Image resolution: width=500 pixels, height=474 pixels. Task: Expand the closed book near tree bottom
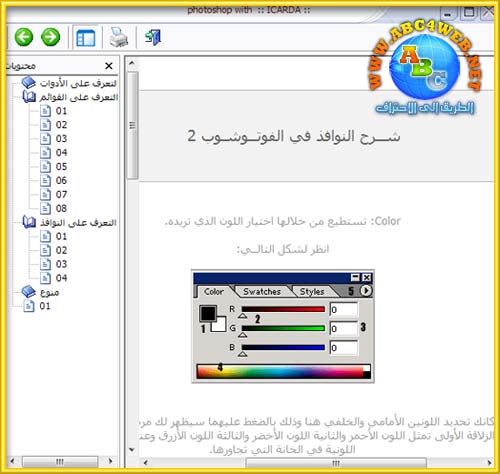(29, 292)
